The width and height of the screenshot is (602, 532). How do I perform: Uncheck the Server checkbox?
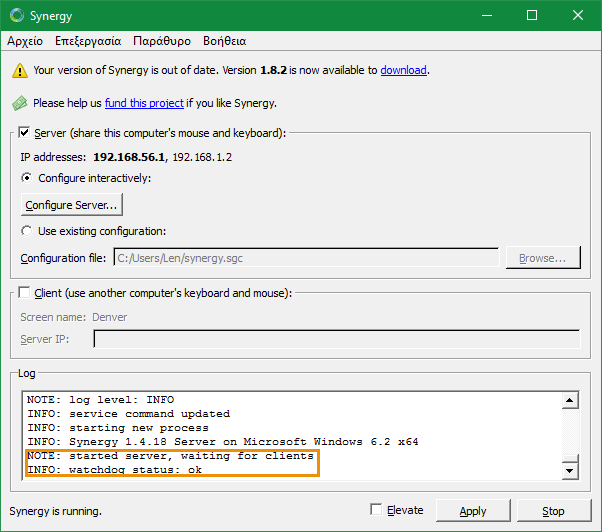tap(24, 133)
